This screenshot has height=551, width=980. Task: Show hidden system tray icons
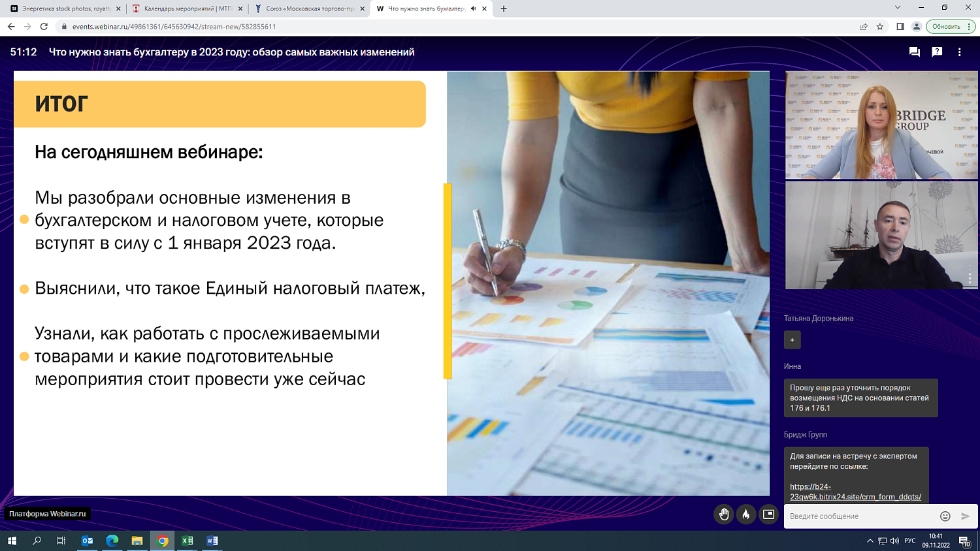pyautogui.click(x=870, y=541)
